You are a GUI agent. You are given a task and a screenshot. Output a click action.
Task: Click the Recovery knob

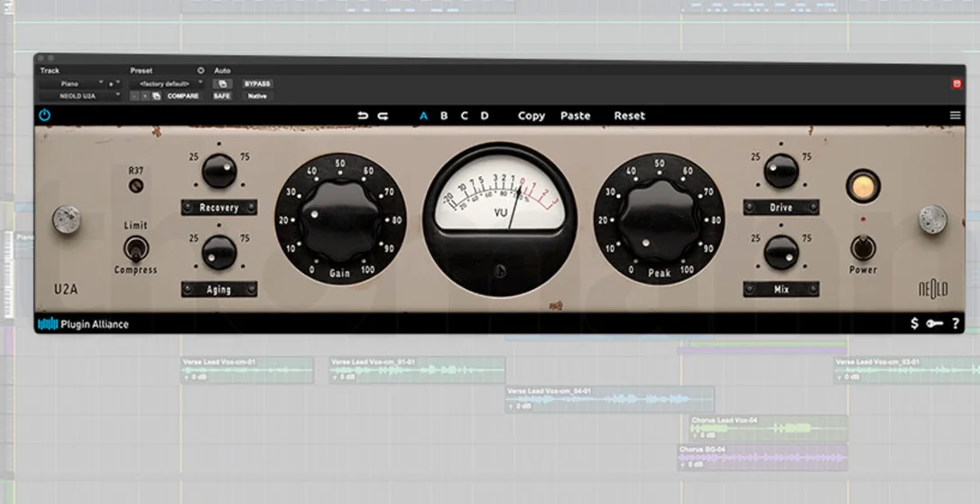tap(218, 171)
